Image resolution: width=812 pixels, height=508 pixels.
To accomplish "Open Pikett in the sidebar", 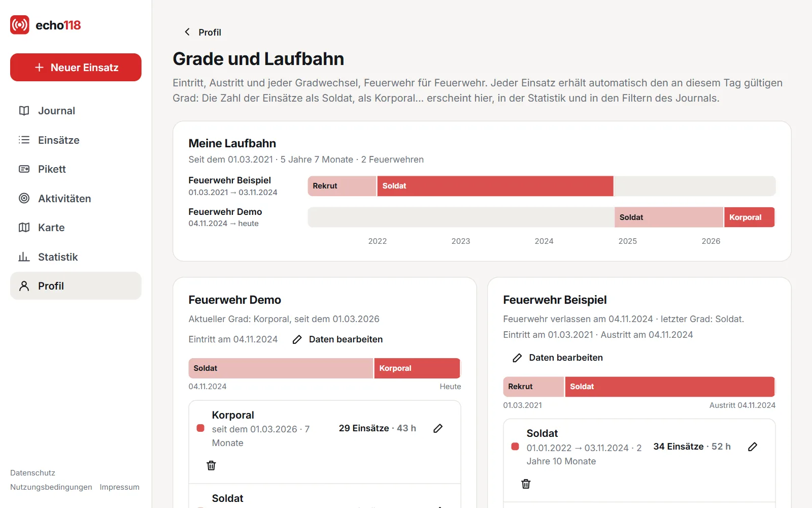I will pyautogui.click(x=76, y=169).
